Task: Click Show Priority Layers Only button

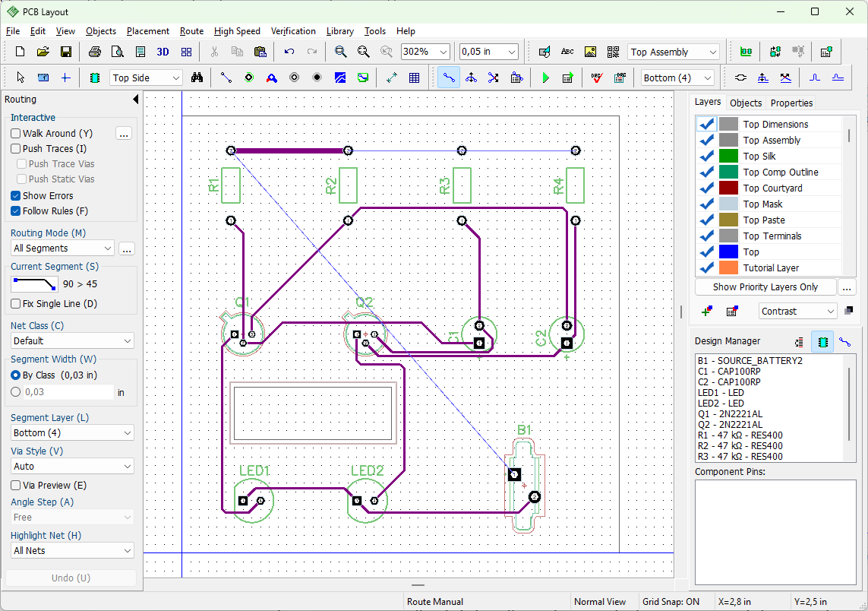Action: point(765,287)
